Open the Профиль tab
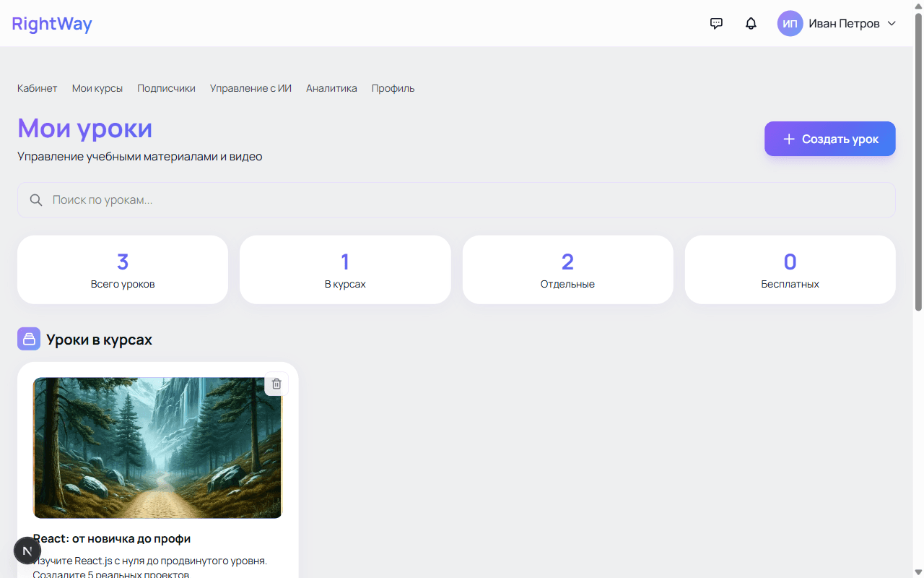This screenshot has height=578, width=924. [x=393, y=88]
